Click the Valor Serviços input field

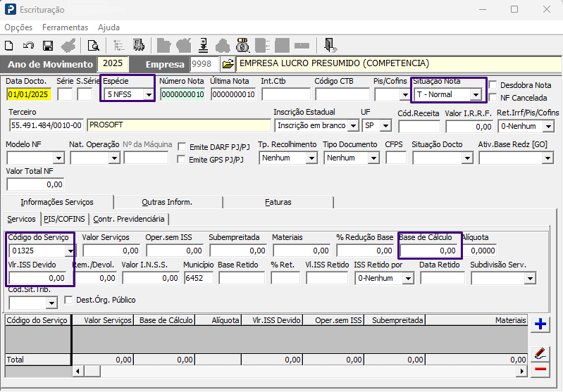[x=111, y=251]
